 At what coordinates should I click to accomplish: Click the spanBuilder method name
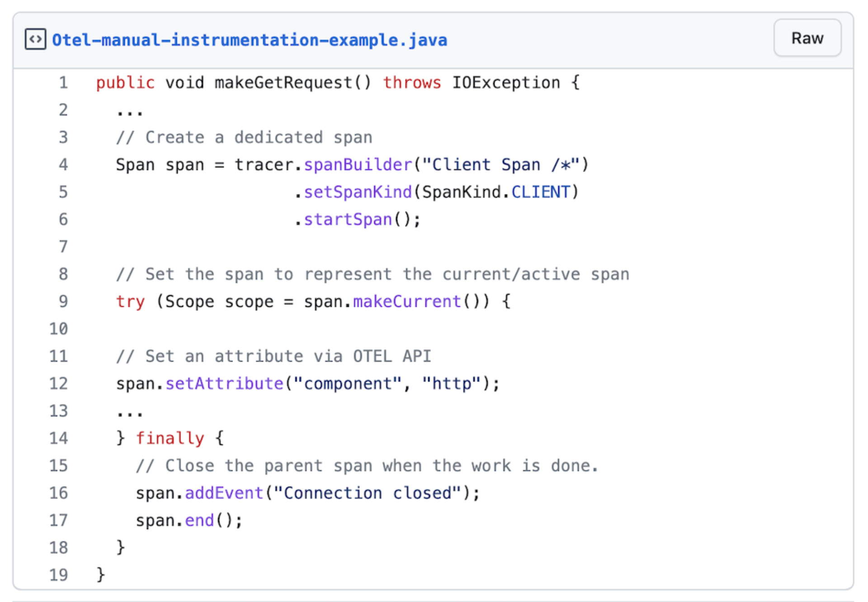[358, 165]
